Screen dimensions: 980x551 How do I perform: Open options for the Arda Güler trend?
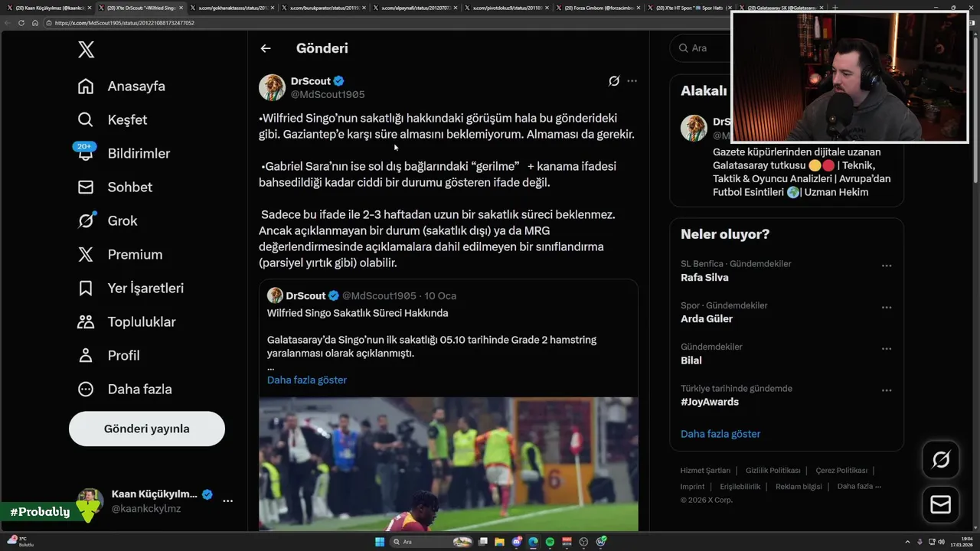coord(887,308)
